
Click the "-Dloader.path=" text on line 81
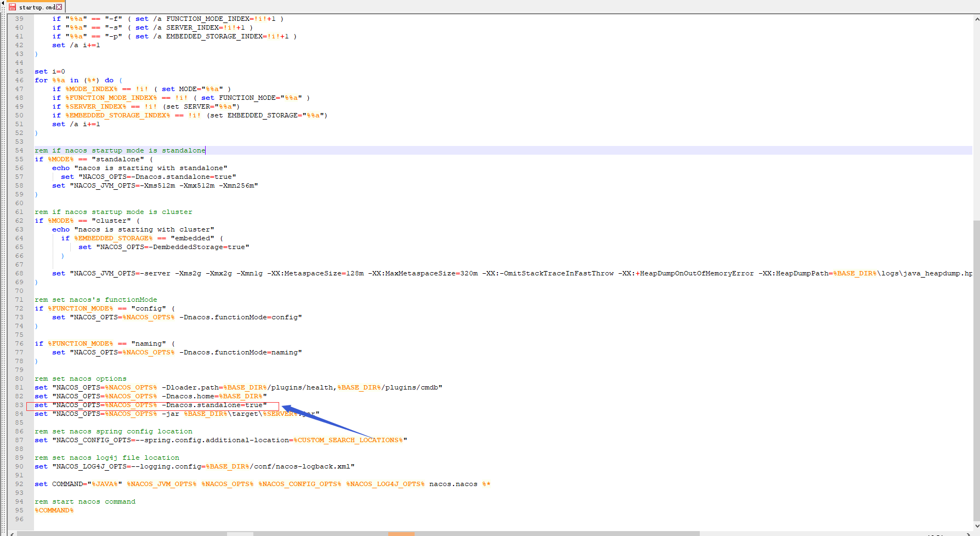click(x=192, y=387)
